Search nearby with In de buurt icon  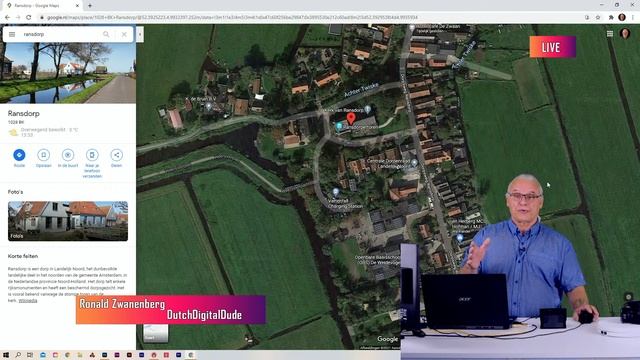point(68,155)
